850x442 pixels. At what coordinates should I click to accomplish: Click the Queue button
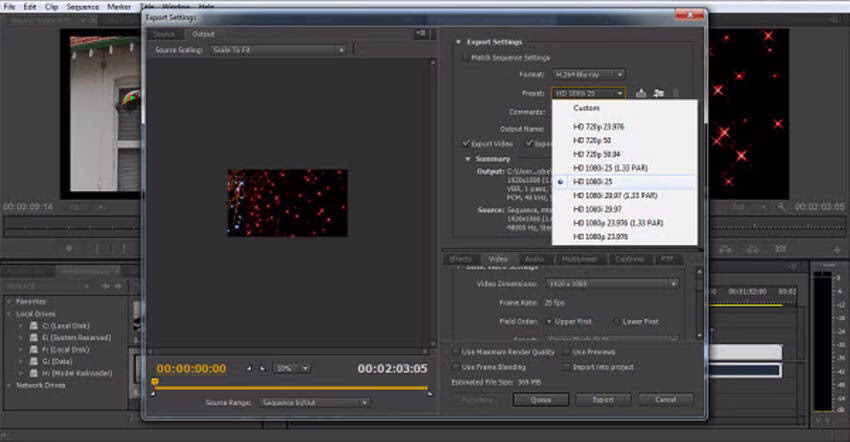tap(540, 399)
